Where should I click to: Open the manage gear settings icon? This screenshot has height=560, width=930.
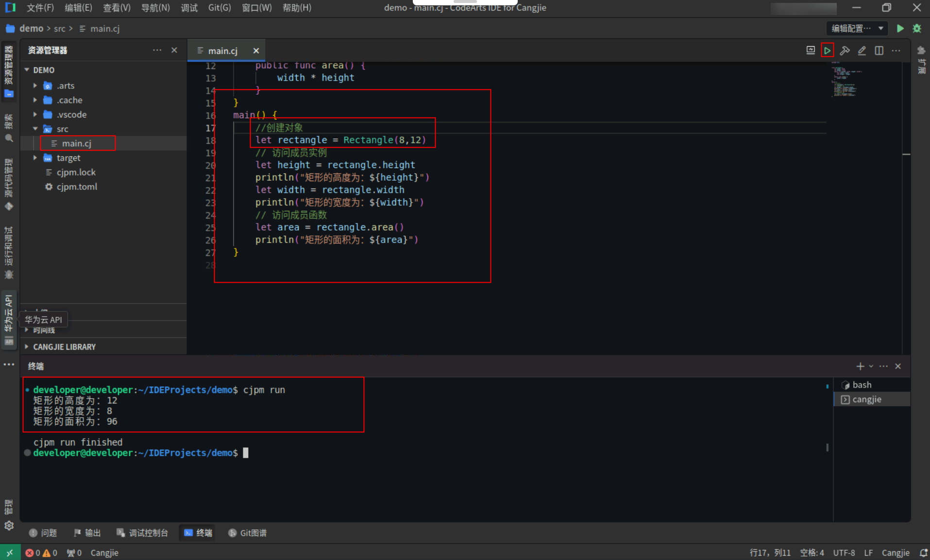coord(9,526)
